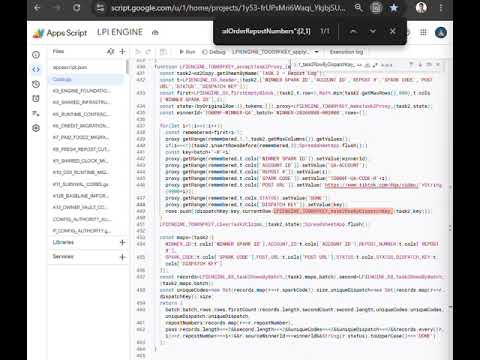The image size is (480, 360).
Task: Add a new file with plus icon
Action: [122, 51]
